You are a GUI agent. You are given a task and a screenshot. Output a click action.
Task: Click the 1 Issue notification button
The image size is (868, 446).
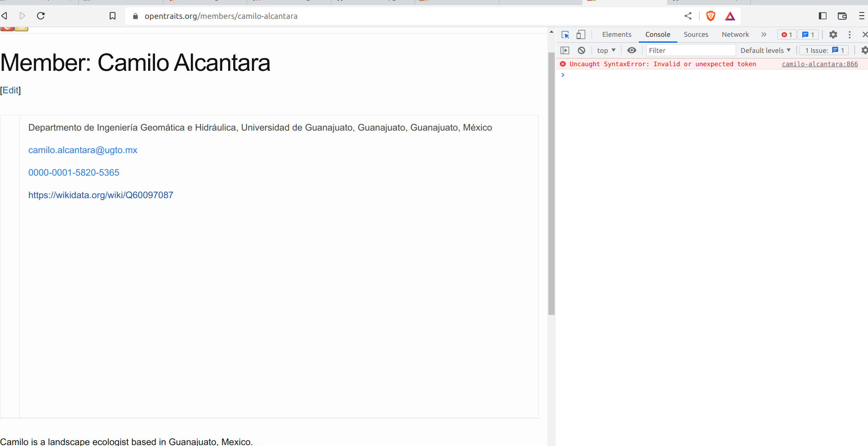pyautogui.click(x=824, y=50)
